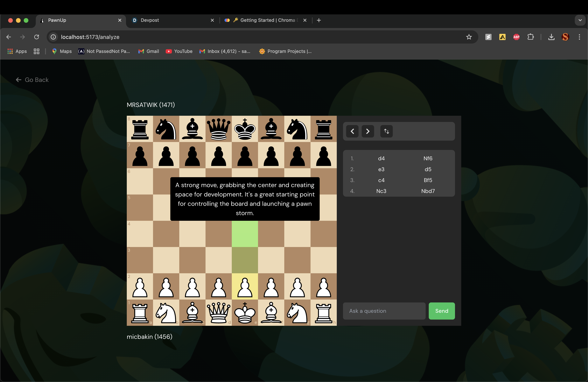
Task: Flip the board orientation icon
Action: pyautogui.click(x=386, y=131)
